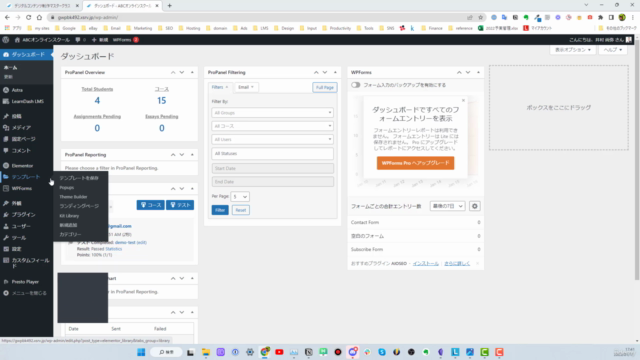Select ランディングページ in flyout menu
640x360 pixels.
pyautogui.click(x=79, y=206)
